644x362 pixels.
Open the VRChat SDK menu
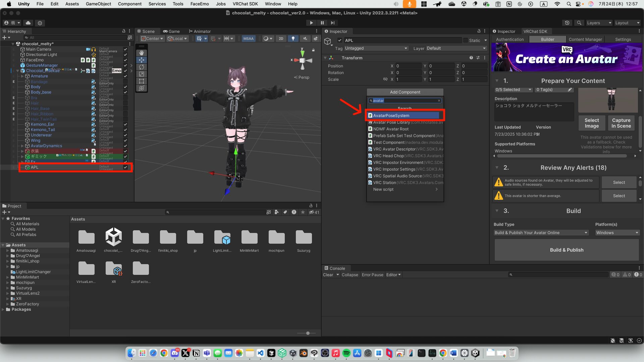click(245, 4)
